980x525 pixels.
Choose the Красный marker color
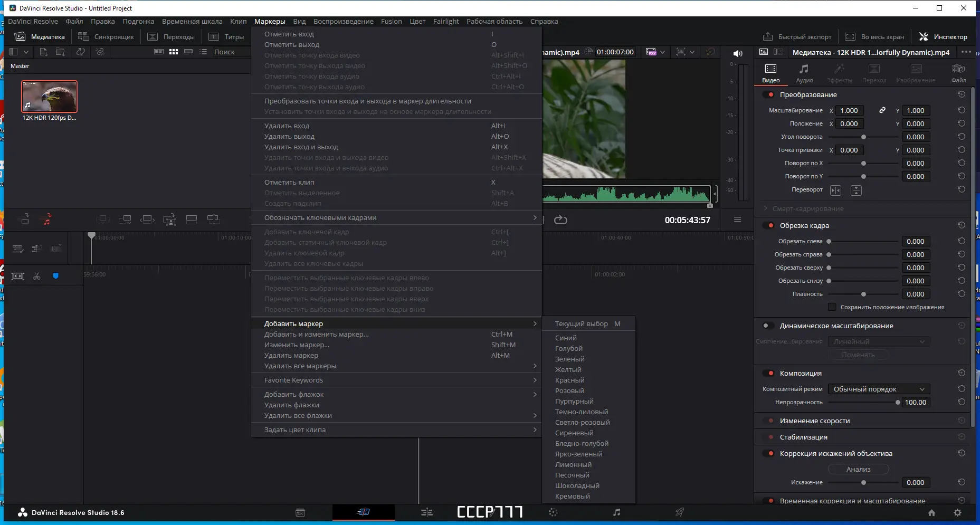click(x=569, y=380)
